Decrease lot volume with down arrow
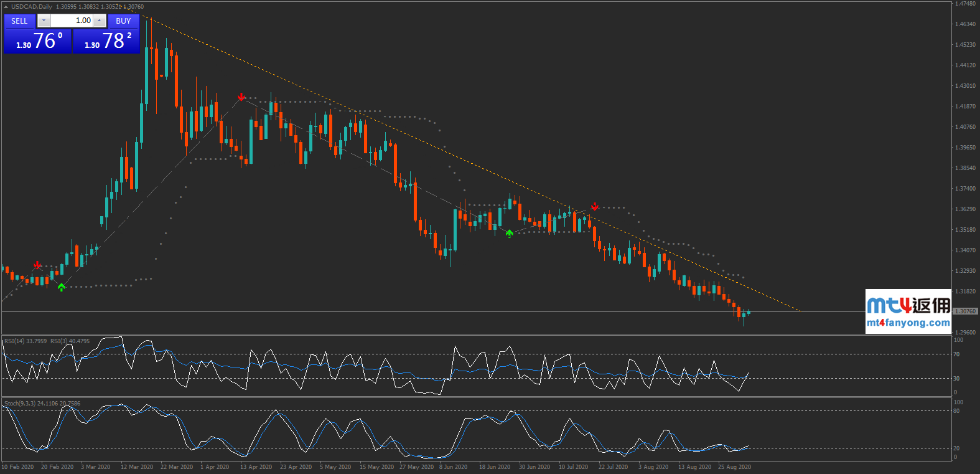Image resolution: width=980 pixels, height=474 pixels. 44,21
